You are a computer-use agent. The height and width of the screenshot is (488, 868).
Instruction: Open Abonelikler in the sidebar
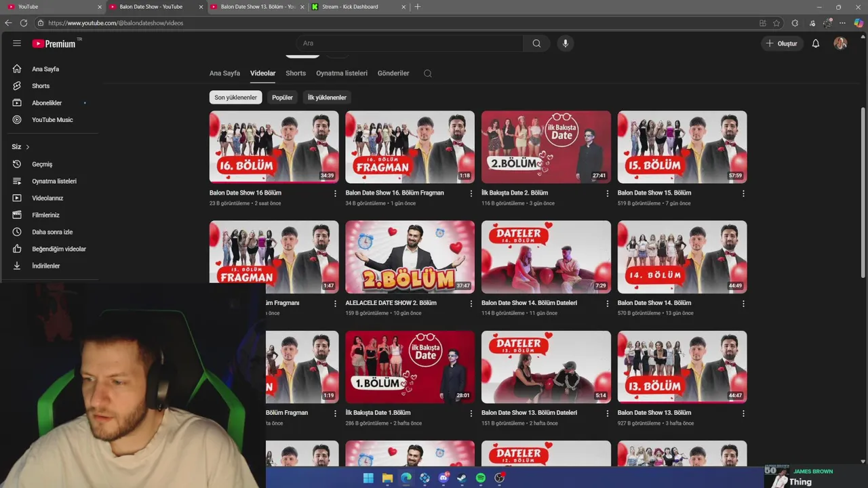(47, 103)
